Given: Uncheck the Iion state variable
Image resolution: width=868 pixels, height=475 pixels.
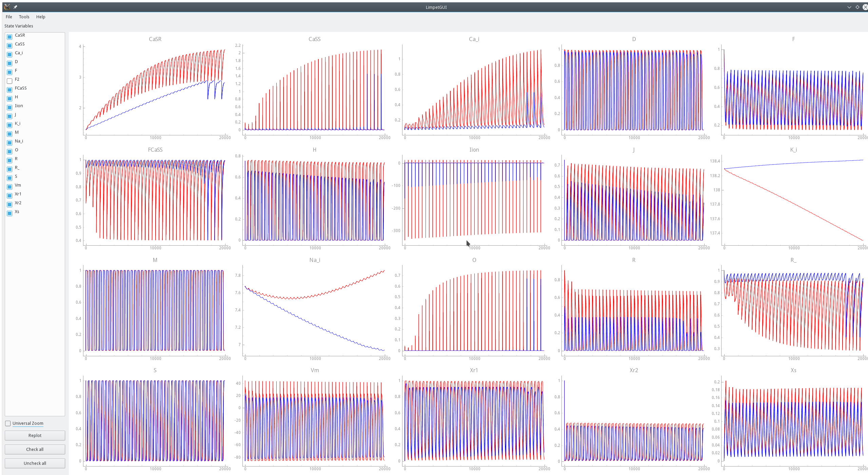Looking at the screenshot, I should pos(9,107).
